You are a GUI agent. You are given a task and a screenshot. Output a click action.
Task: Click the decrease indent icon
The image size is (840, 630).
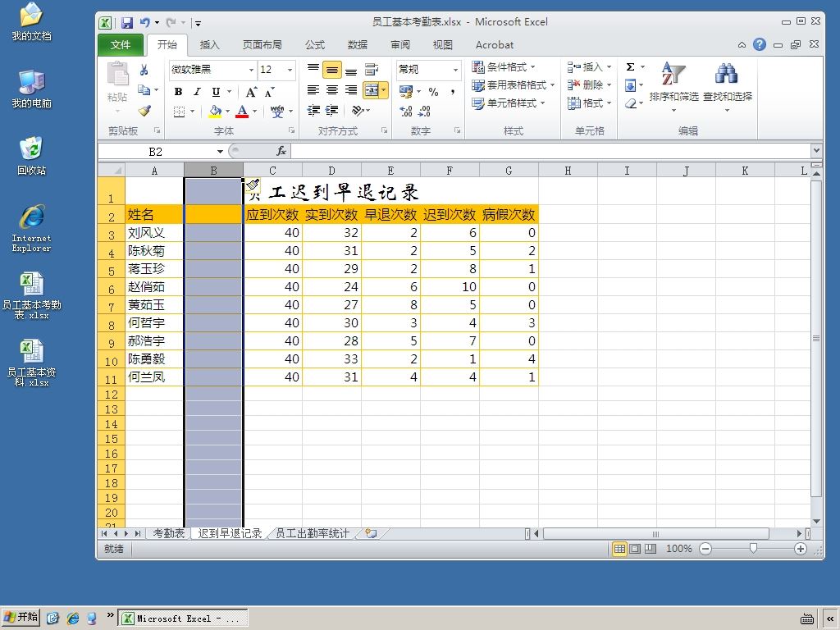313,110
